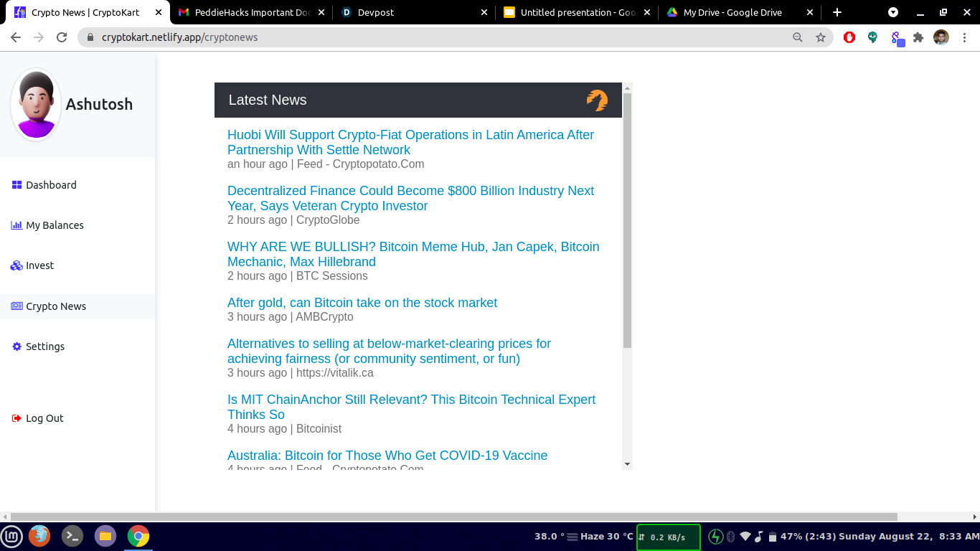The width and height of the screenshot is (980, 551).
Task: Click the red Opera-style extension icon
Action: pyautogui.click(x=849, y=37)
